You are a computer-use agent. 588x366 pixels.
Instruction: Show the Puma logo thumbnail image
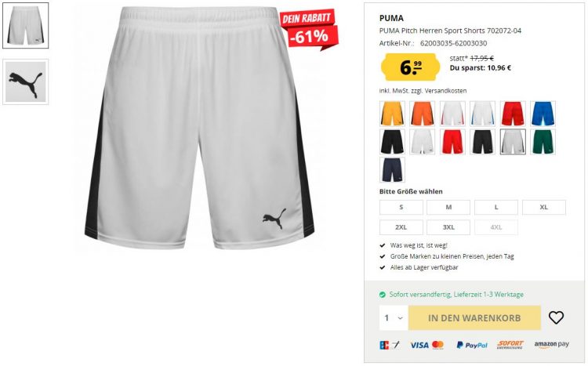26,82
